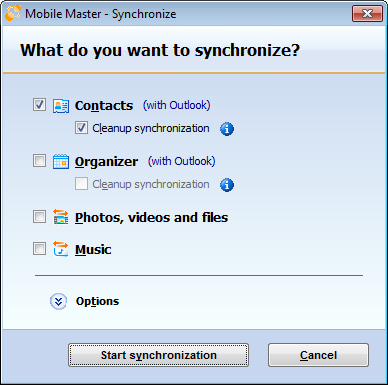388x385 pixels.
Task: Click the "(with Outlook)" link beside Organizer
Action: [x=182, y=161]
